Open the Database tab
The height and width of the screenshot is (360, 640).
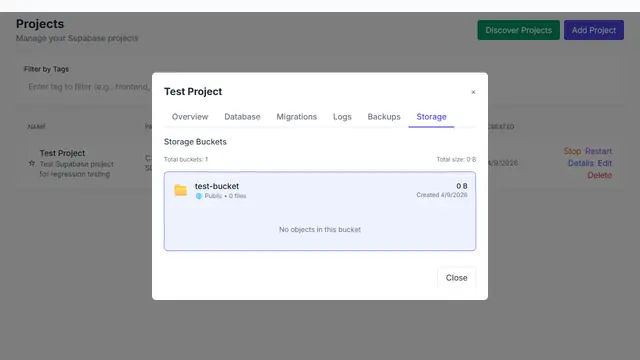click(242, 117)
